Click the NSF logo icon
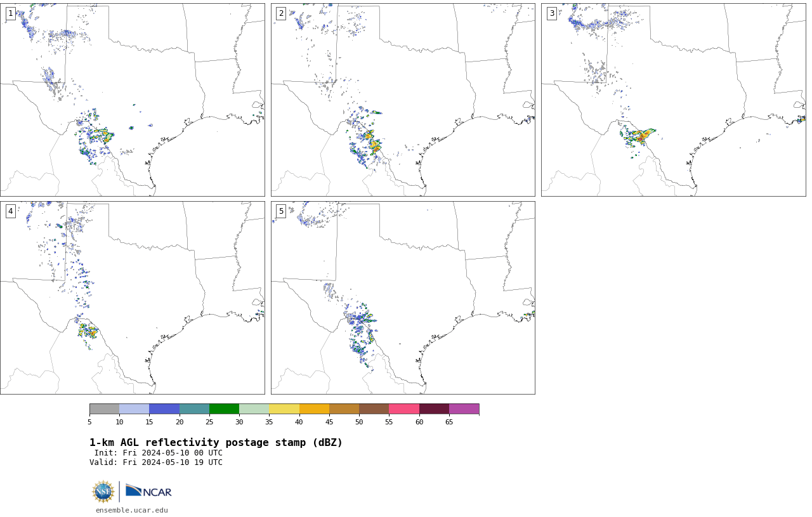The image size is (812, 517). [x=103, y=492]
